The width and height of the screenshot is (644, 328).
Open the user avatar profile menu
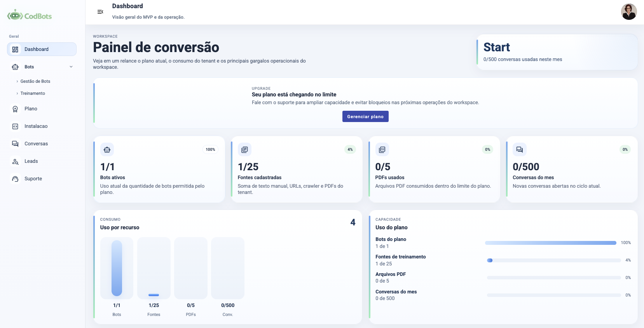click(x=628, y=12)
